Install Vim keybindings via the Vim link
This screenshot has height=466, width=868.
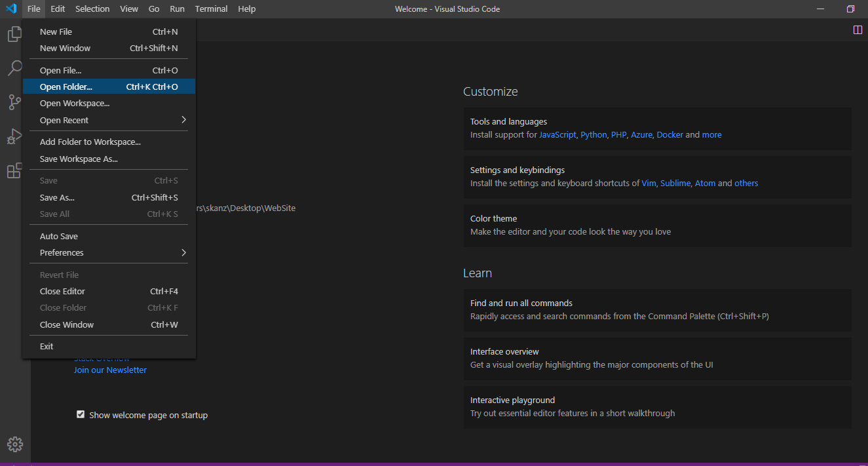point(649,183)
